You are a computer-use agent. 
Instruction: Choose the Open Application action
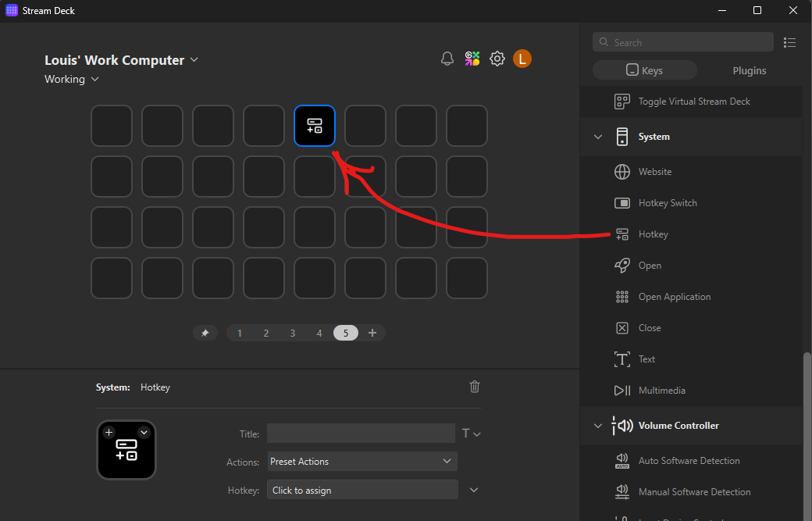click(622, 296)
